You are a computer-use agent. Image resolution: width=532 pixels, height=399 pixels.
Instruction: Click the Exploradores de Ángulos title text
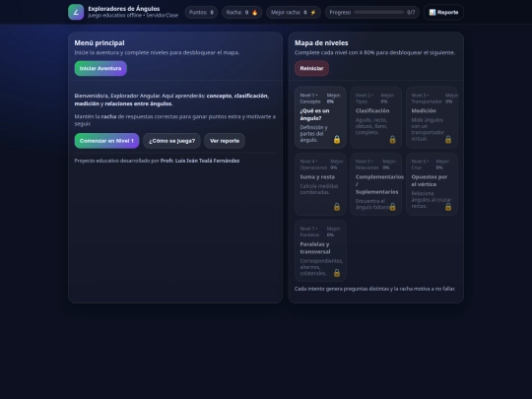(124, 9)
